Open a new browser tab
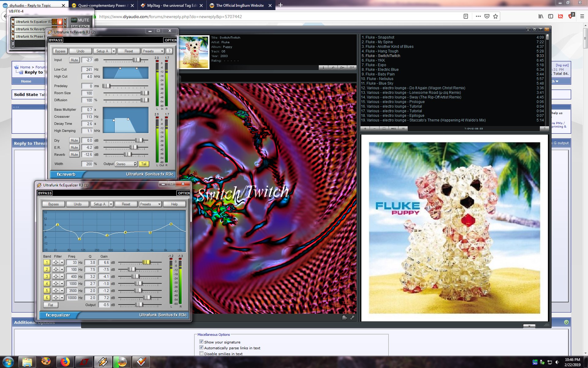 280,5
